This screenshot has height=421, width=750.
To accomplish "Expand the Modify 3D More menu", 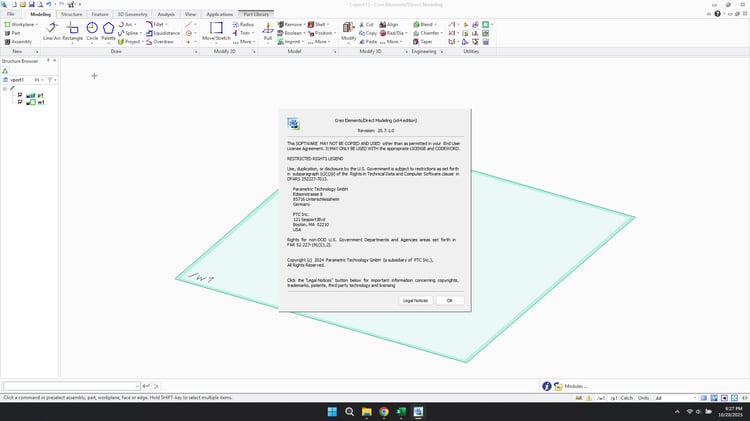I will 390,42.
